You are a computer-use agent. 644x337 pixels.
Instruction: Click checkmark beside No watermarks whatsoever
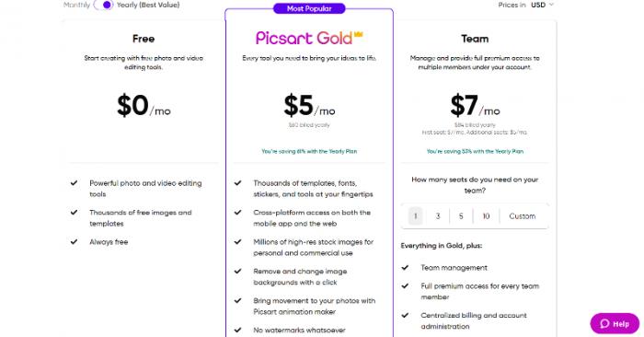tap(237, 330)
